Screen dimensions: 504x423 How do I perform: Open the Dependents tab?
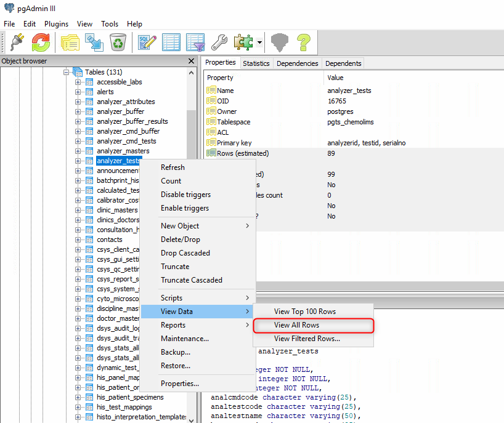pyautogui.click(x=343, y=63)
